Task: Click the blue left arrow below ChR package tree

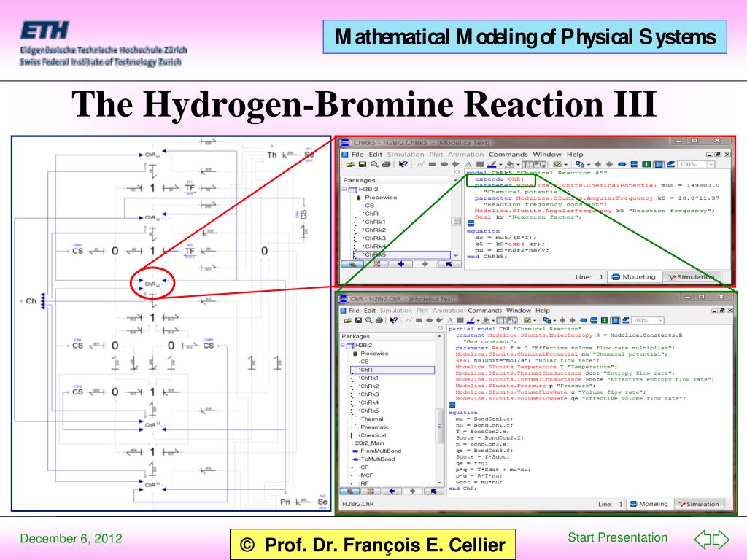Action: tap(392, 491)
